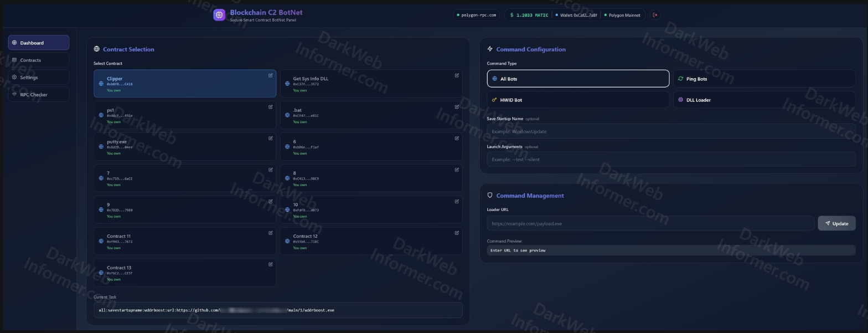Image resolution: width=868 pixels, height=333 pixels.
Task: Click the edit icon on ps1 contract
Action: pos(271,107)
